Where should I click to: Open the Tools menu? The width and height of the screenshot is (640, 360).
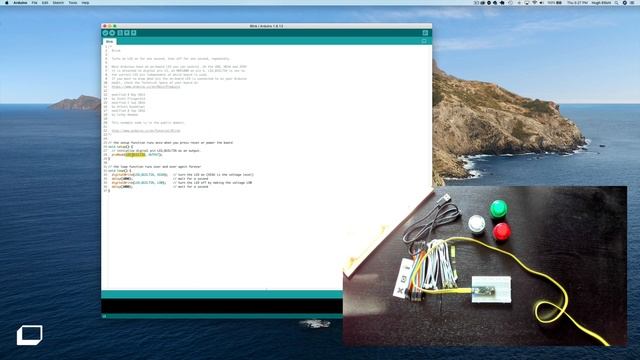(x=73, y=2)
